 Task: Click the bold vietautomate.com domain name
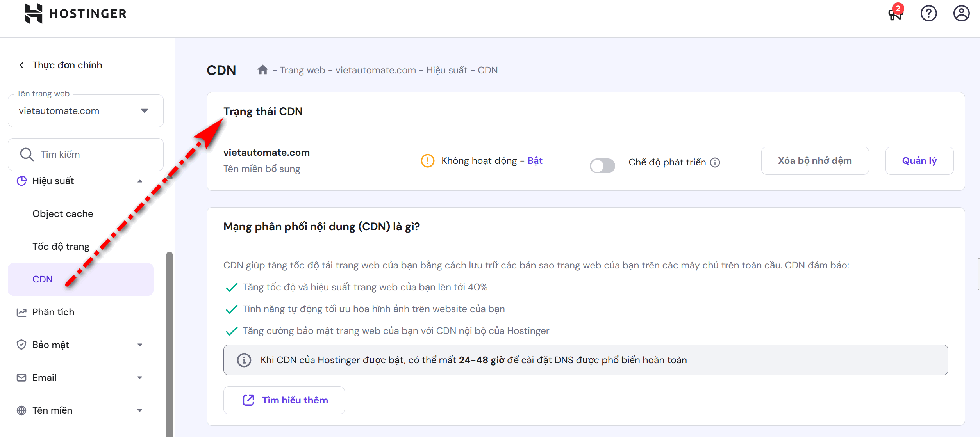coord(266,153)
